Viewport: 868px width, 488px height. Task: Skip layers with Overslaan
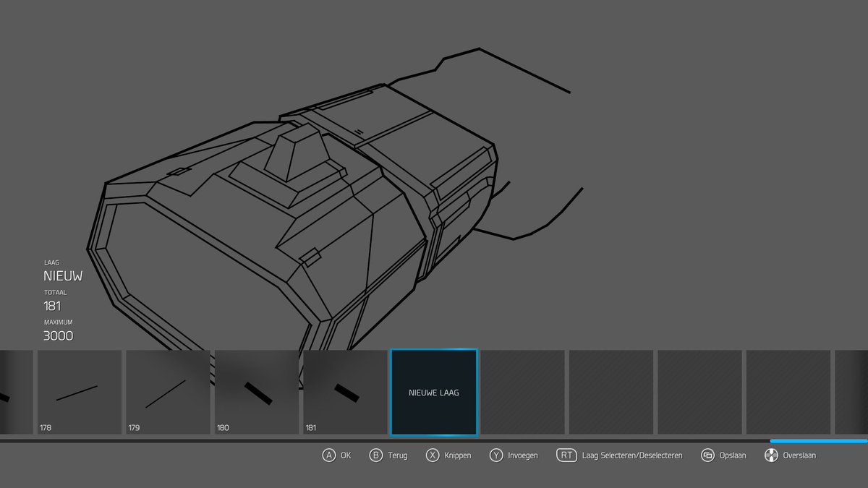pyautogui.click(x=799, y=455)
